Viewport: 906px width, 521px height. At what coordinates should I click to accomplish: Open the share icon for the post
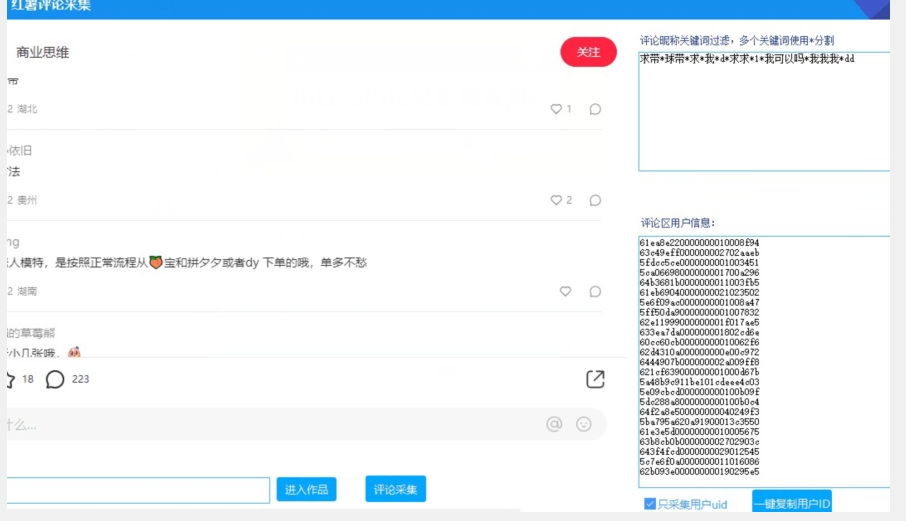(595, 379)
